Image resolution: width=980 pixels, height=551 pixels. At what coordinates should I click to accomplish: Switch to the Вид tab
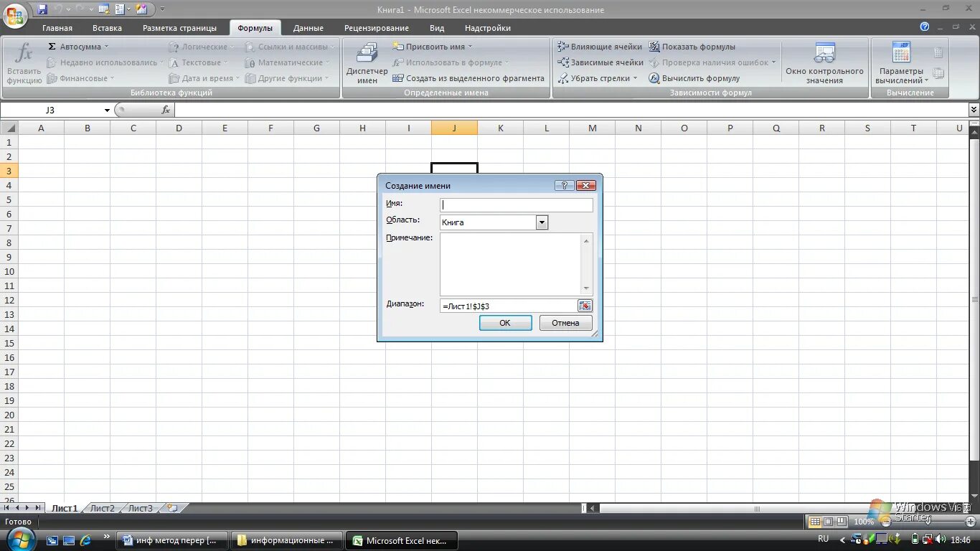pyautogui.click(x=437, y=28)
